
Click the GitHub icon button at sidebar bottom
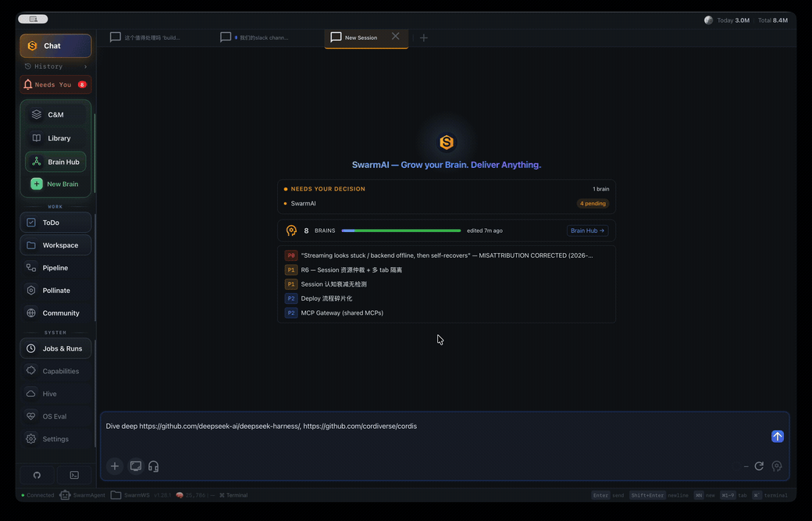pyautogui.click(x=37, y=475)
